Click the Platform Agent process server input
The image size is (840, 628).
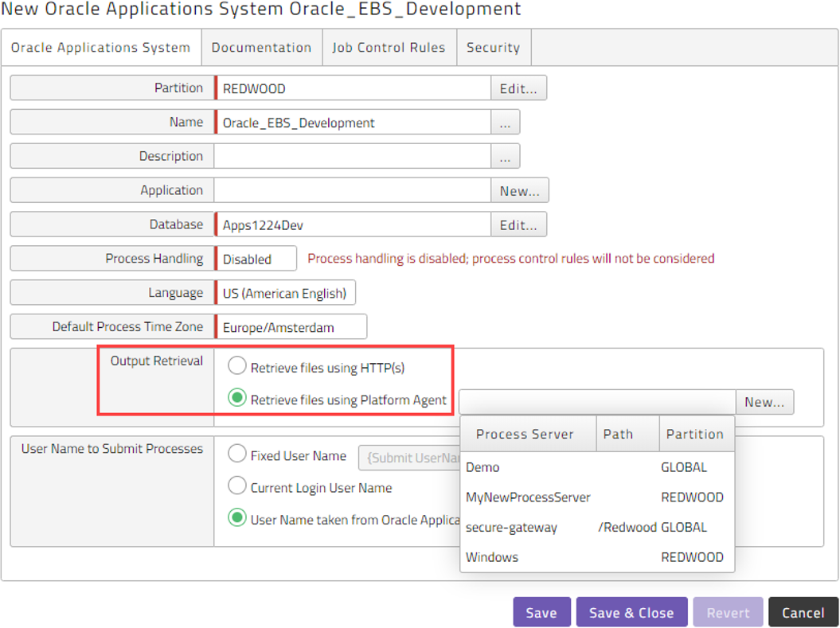click(597, 402)
